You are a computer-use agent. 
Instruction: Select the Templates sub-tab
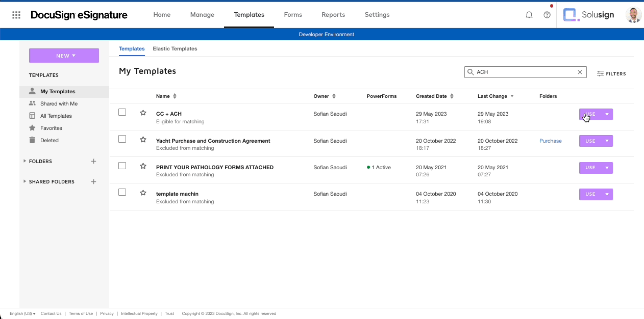click(132, 49)
